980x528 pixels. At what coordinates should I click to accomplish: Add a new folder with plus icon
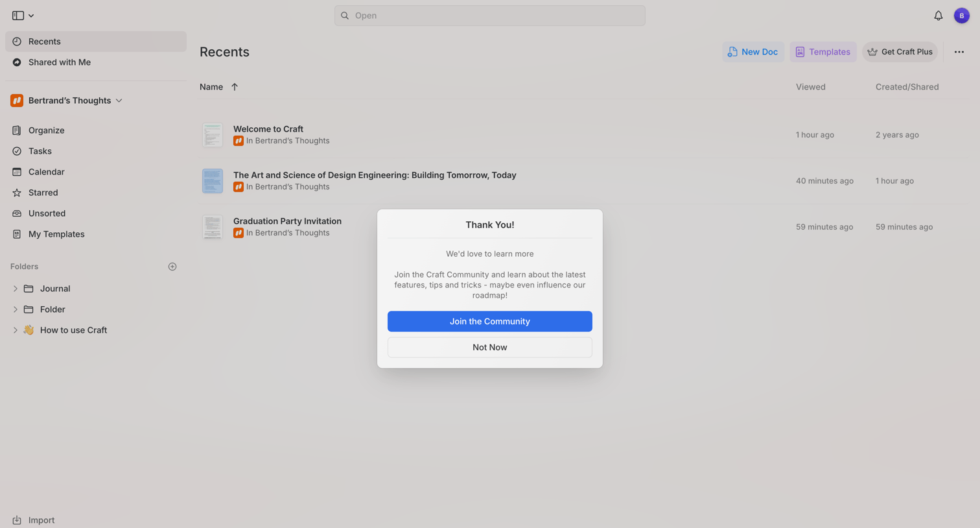click(x=172, y=267)
